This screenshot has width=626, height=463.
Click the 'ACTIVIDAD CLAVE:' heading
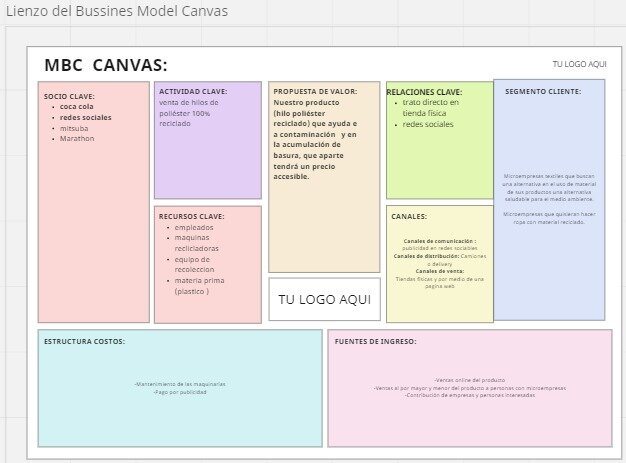pos(193,91)
